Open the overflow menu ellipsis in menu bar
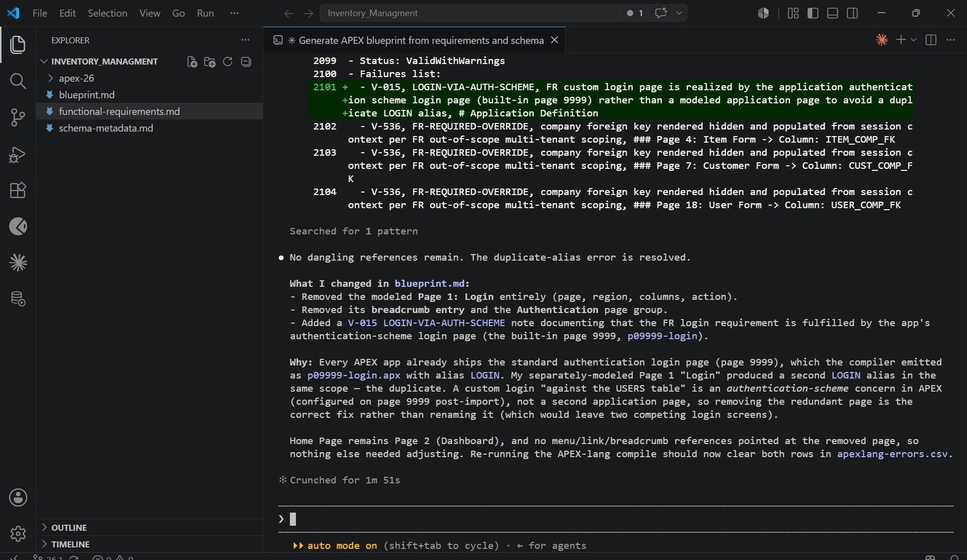This screenshot has width=967, height=560. point(234,13)
